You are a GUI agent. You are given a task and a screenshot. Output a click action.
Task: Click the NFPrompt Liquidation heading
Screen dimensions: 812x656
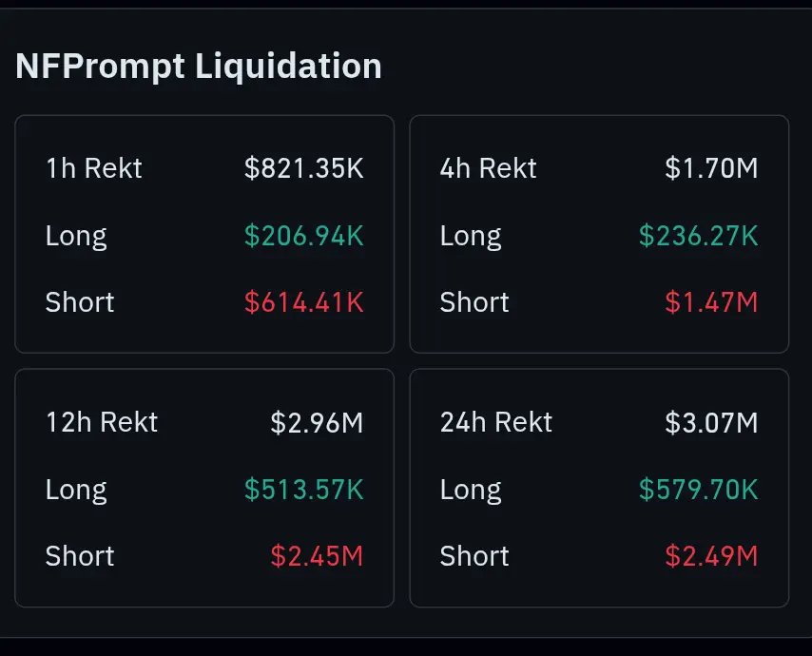click(199, 67)
